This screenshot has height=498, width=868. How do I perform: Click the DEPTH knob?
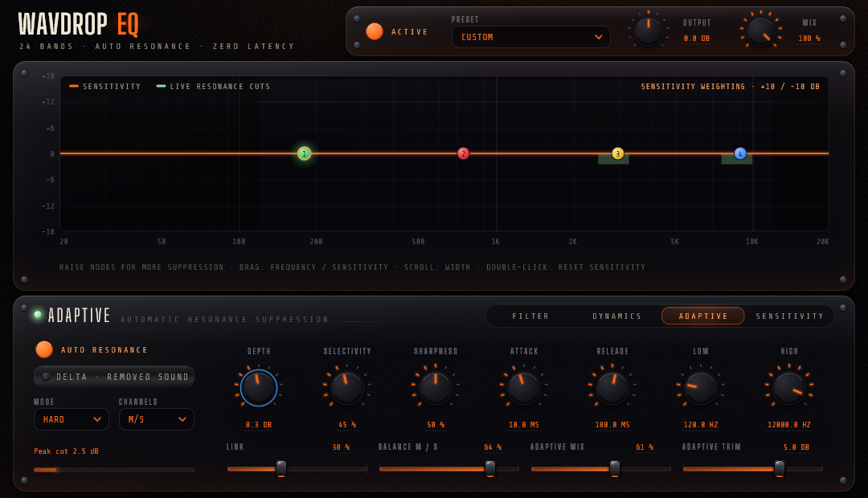click(x=259, y=388)
